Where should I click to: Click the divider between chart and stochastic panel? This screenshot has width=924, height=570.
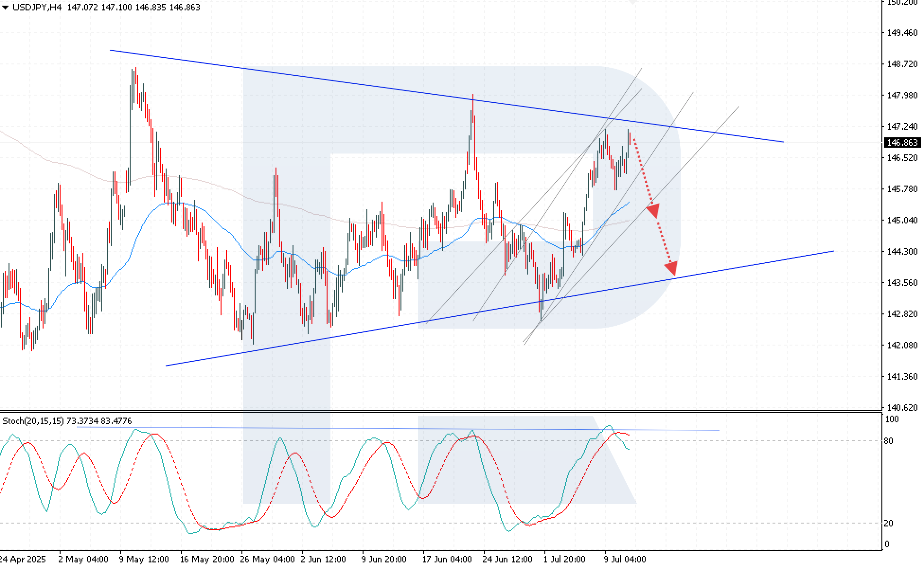click(x=426, y=411)
